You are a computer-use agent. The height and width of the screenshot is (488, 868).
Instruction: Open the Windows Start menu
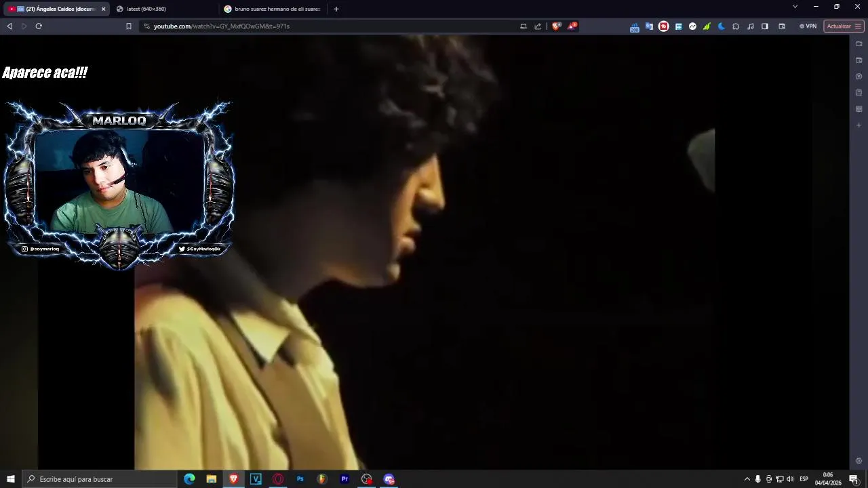11,479
